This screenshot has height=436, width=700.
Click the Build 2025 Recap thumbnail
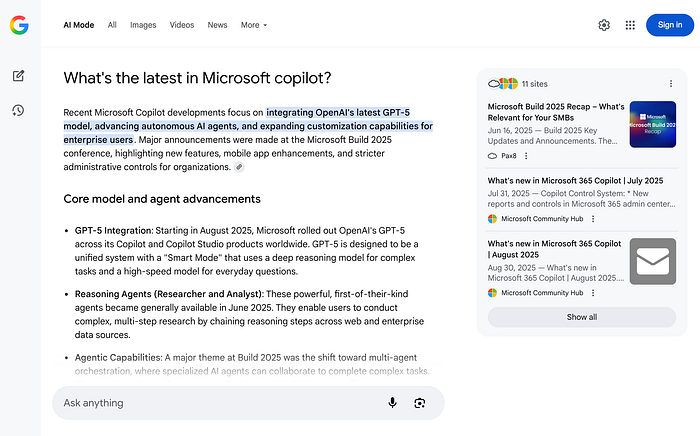tap(653, 125)
